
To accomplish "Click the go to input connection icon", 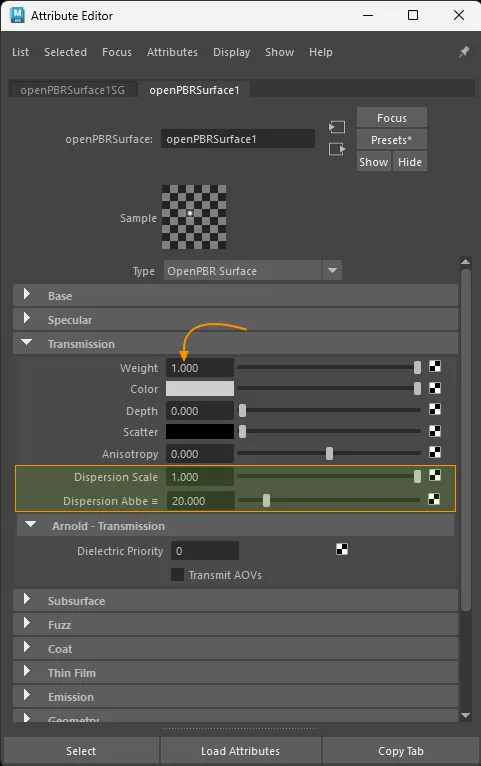I will (336, 128).
